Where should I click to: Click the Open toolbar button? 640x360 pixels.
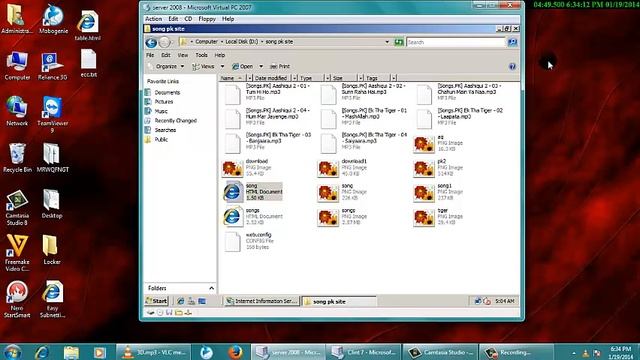click(242, 67)
